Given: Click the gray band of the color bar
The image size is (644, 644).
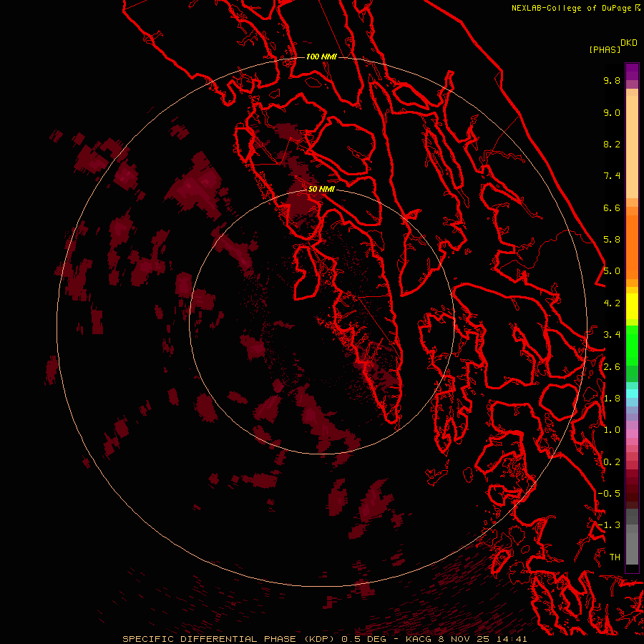Looking at the screenshot, I should 632,538.
